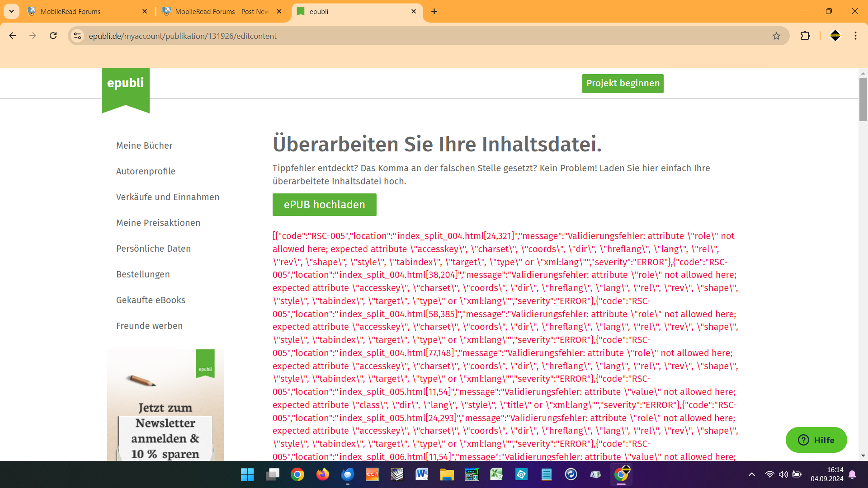This screenshot has height=488, width=868.
Task: Open Meine Bücher in the sidebar
Action: (x=144, y=145)
